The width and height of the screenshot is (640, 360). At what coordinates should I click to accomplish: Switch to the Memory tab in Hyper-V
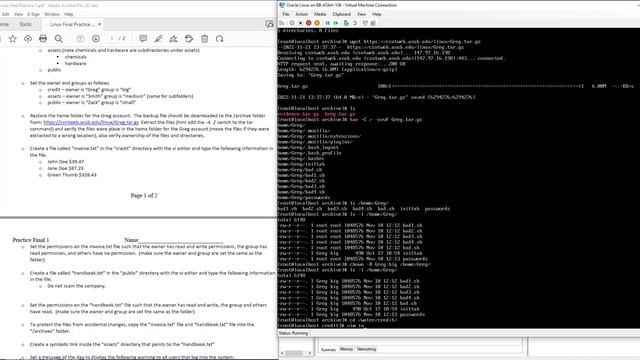point(346,349)
